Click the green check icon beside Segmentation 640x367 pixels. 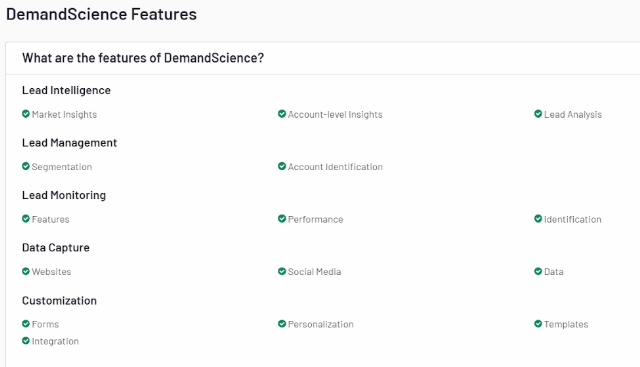coord(26,166)
